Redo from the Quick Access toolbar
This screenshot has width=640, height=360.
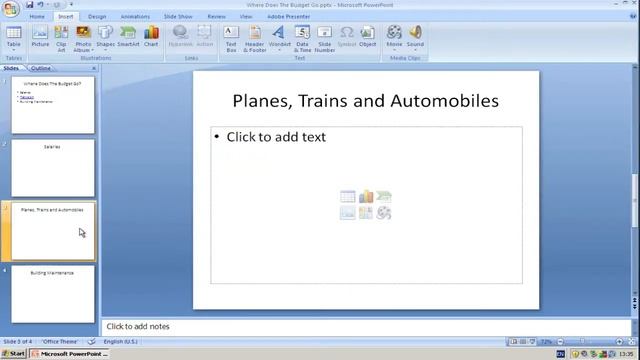[57, 5]
